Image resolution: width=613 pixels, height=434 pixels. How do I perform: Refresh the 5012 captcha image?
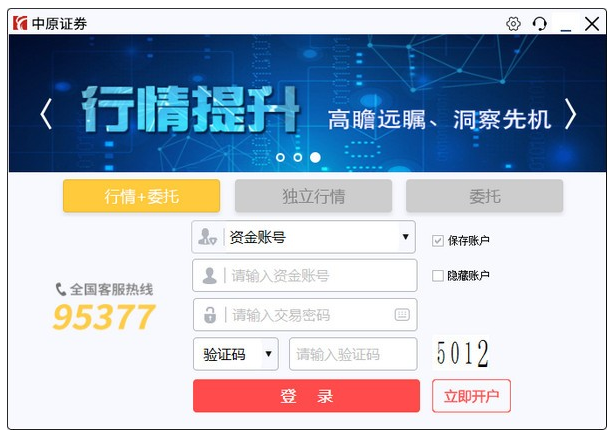[x=462, y=353]
